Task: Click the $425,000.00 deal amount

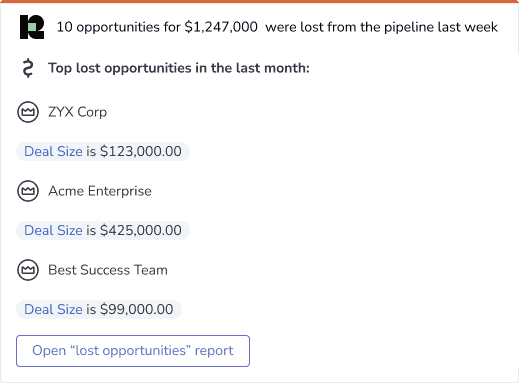Action: point(141,230)
